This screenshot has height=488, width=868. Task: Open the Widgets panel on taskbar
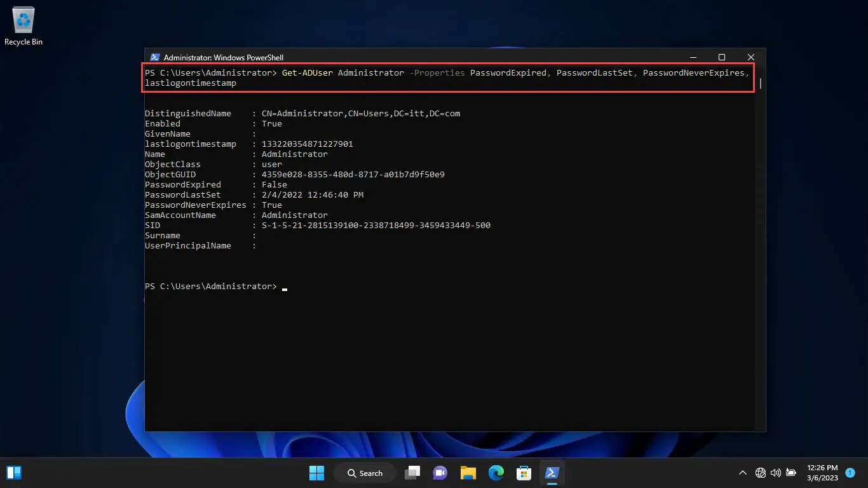(x=14, y=473)
